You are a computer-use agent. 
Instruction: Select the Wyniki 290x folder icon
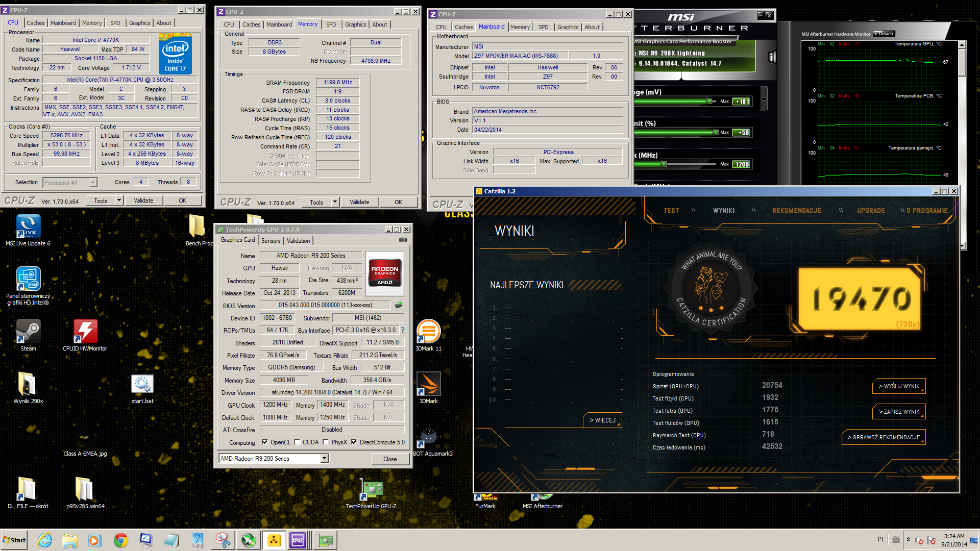tap(28, 384)
